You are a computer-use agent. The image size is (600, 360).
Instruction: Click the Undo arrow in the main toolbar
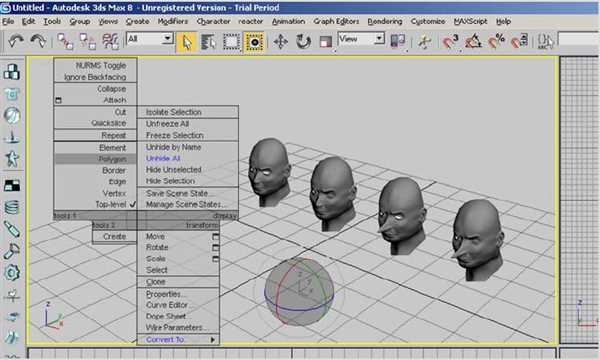coord(15,41)
